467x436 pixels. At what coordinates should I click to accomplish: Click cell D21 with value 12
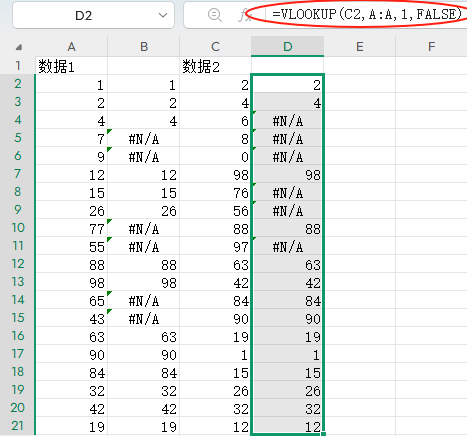[x=287, y=426]
